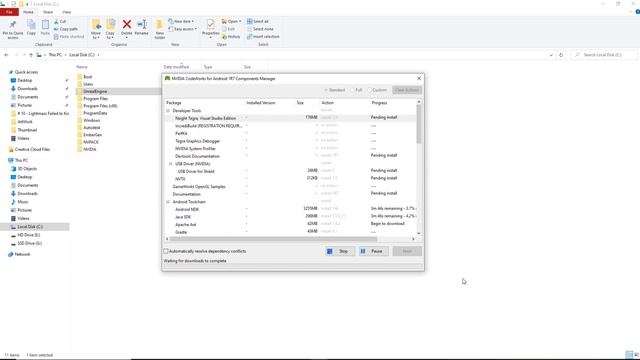Select Tegra Graphics Debugger package row

click(291, 141)
